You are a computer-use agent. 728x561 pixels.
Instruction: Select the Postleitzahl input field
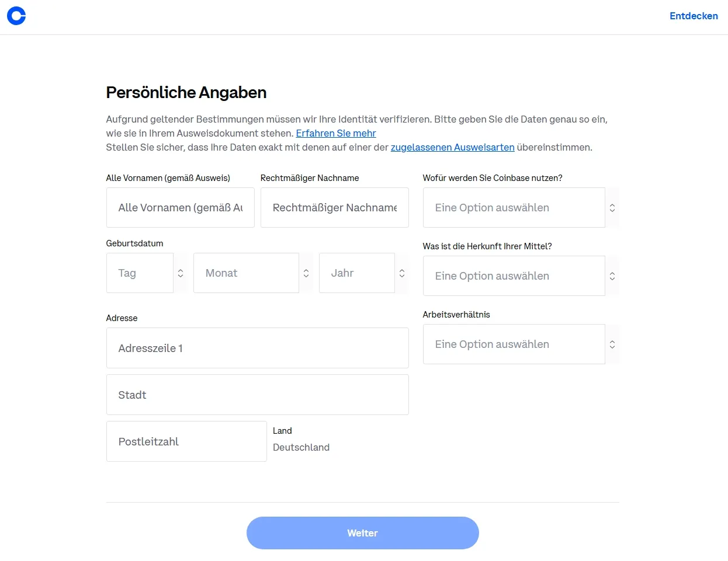pos(186,441)
